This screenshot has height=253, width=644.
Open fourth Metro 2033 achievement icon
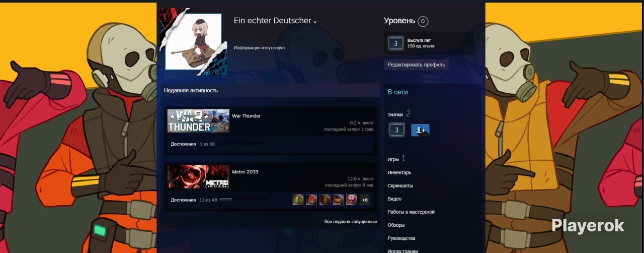tap(338, 200)
